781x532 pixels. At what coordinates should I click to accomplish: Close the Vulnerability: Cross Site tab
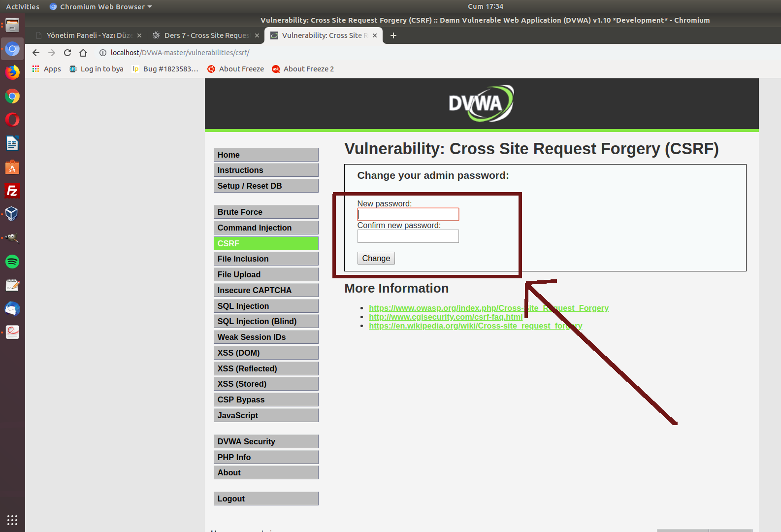(x=375, y=35)
